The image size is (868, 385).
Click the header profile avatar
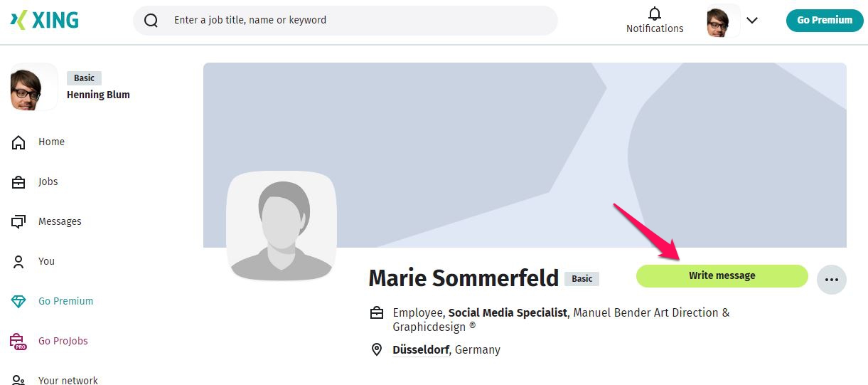[718, 21]
